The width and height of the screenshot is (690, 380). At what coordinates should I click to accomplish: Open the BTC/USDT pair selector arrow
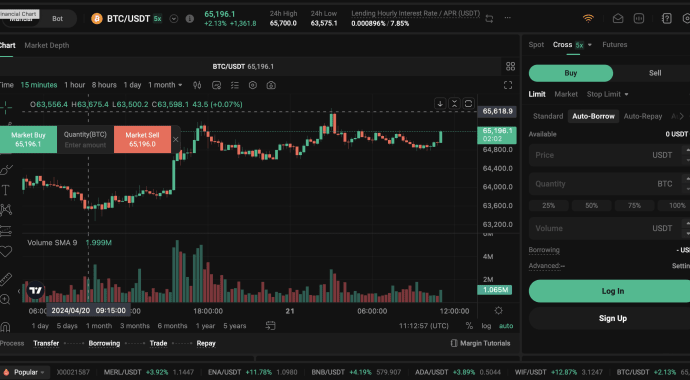[x=174, y=18]
